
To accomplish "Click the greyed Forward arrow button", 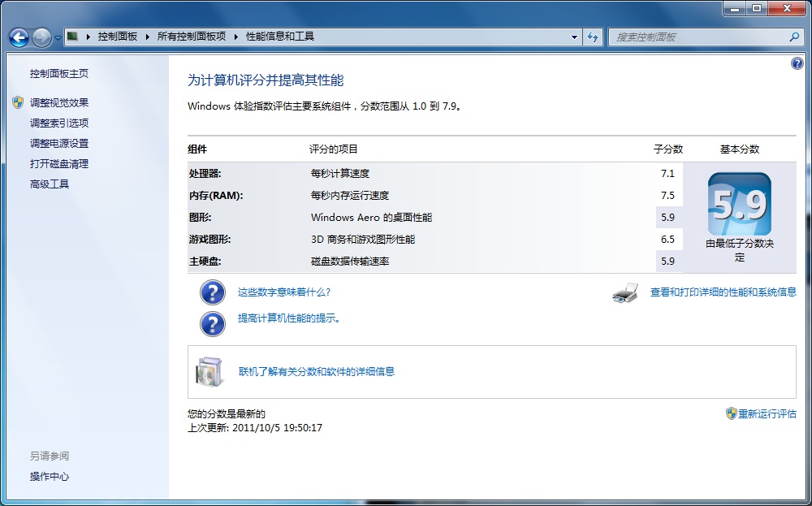I will click(x=41, y=37).
